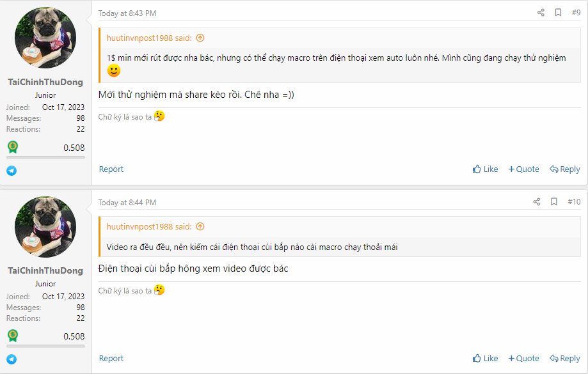
Task: Click green award badge in first profile
Action: (13, 147)
